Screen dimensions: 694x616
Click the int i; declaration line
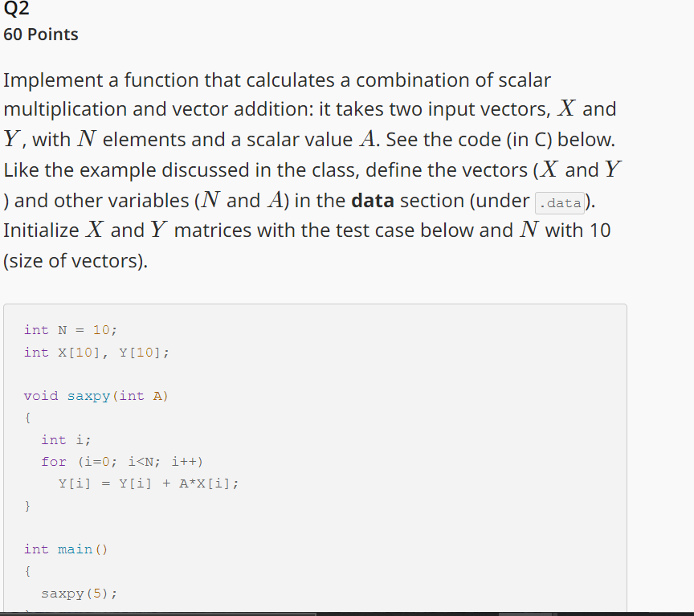click(66, 440)
